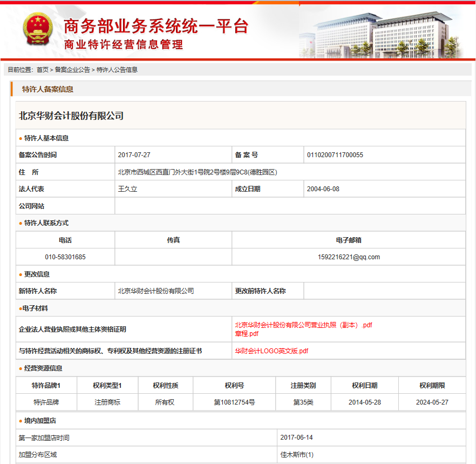
Task: Select the phone number 010-58301685
Action: point(65,257)
